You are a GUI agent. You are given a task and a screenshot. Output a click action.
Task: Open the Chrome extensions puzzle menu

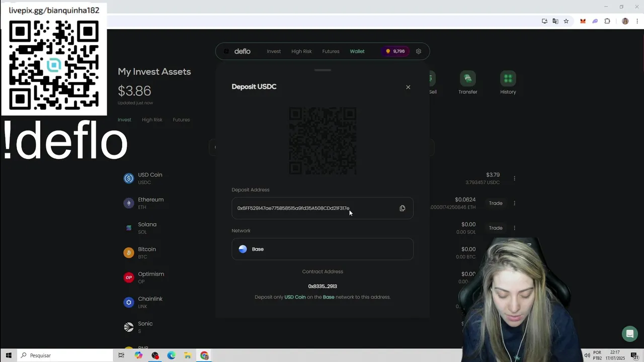point(607,21)
